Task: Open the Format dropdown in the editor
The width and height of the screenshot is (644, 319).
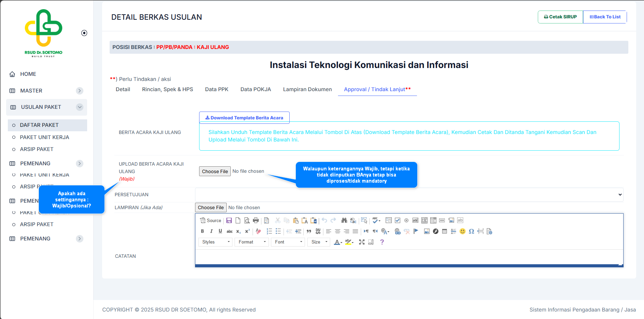Action: pos(252,242)
